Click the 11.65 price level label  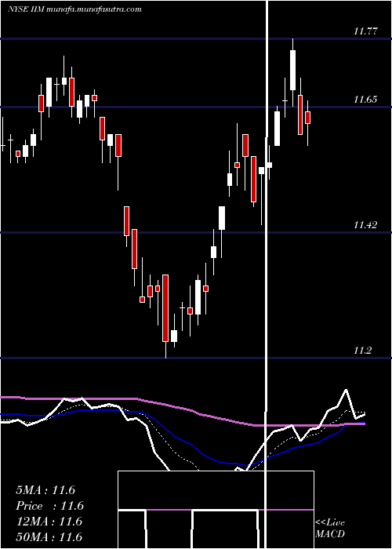click(365, 100)
